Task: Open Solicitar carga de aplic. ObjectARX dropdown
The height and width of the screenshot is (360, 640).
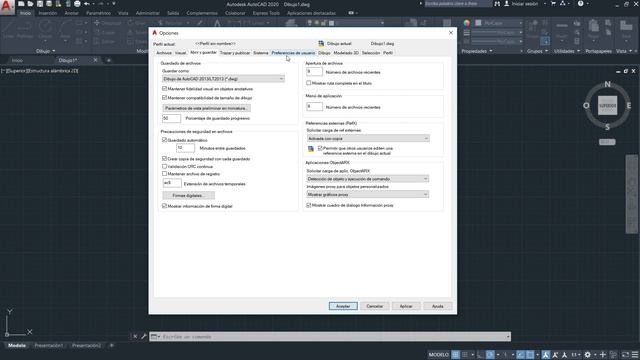Action: [367, 179]
